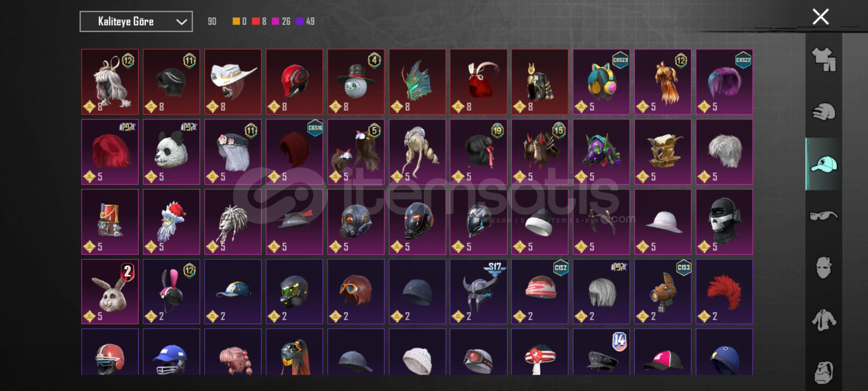The width and height of the screenshot is (868, 391).
Task: Close the inventory with the X
Action: 821,17
